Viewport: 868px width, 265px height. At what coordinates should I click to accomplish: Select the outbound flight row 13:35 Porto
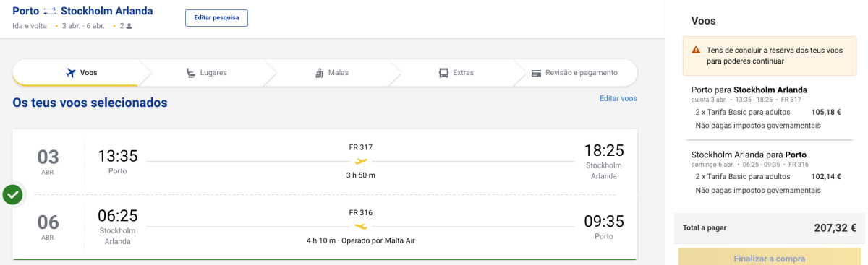325,162
